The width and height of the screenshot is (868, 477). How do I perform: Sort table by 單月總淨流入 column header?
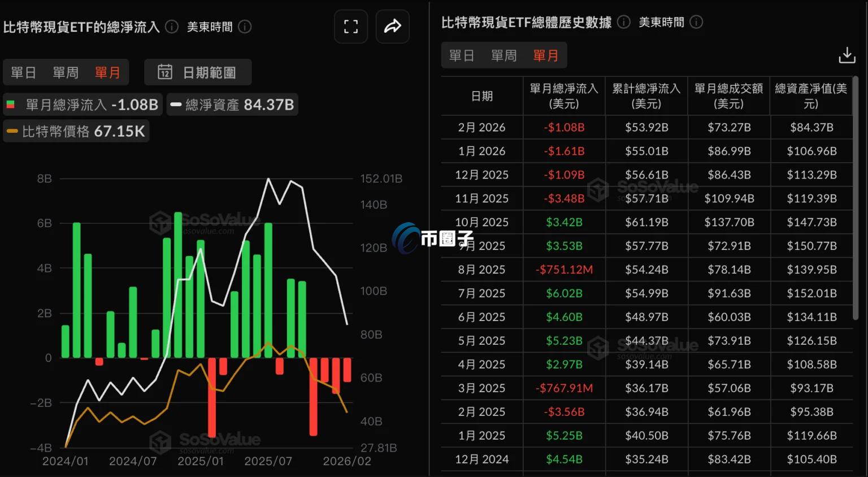click(563, 96)
